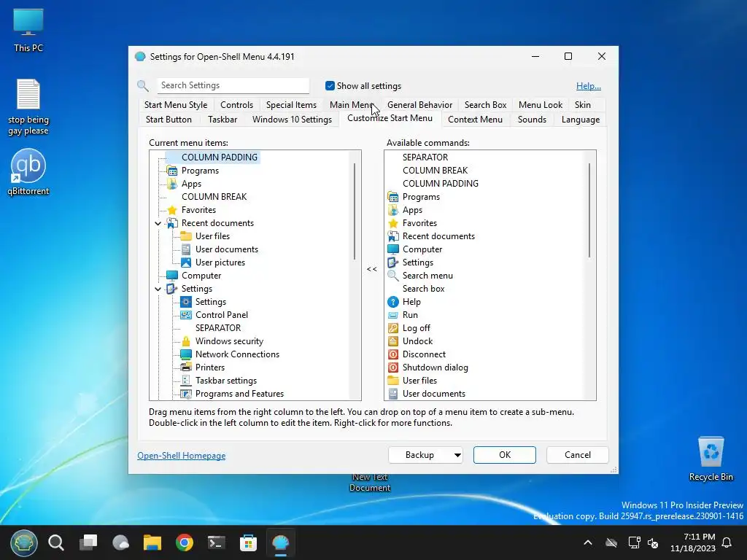The height and width of the screenshot is (560, 747).
Task: Click Log off key icon
Action: pos(393,328)
